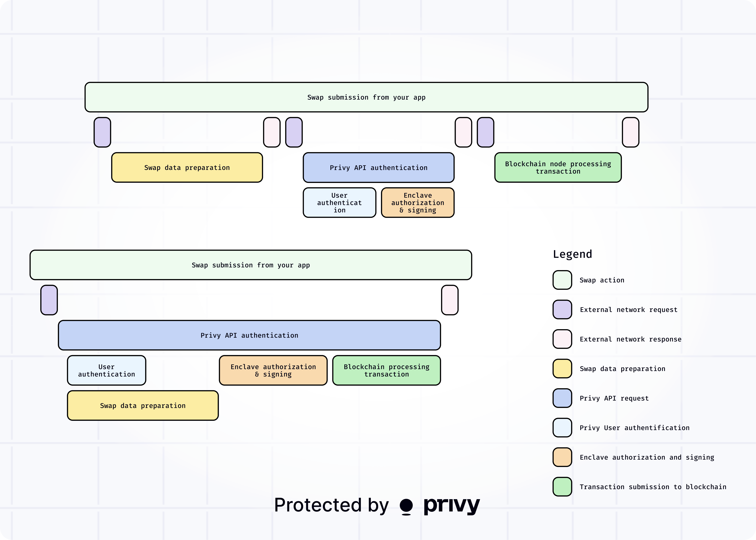Click the top diagram's three-line Enclave authorization block

point(418,202)
